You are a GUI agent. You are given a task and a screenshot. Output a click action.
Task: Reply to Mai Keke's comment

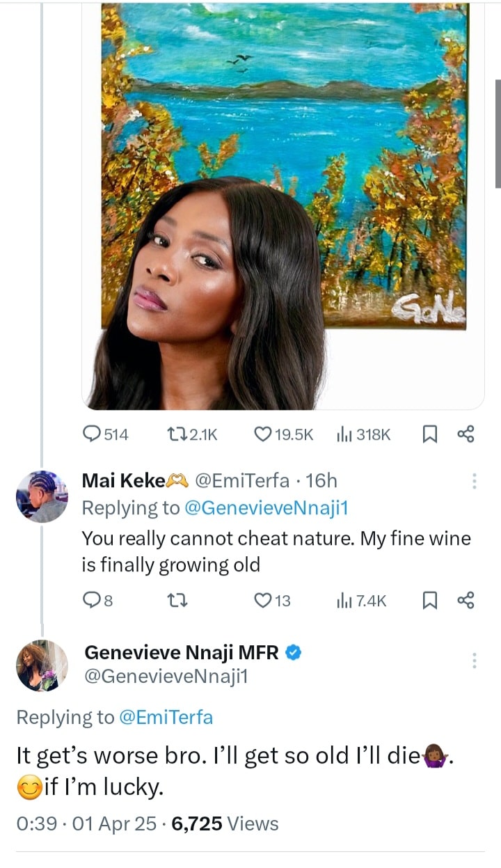click(91, 600)
